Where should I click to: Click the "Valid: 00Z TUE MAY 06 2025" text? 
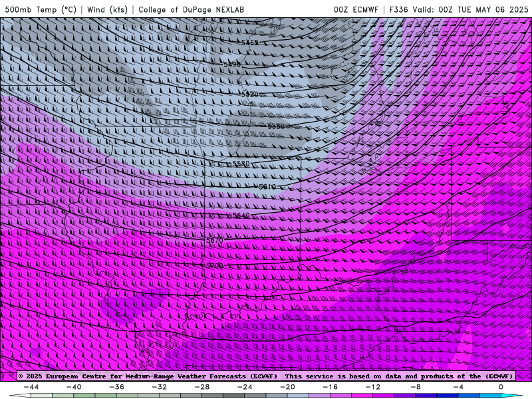[x=470, y=9]
